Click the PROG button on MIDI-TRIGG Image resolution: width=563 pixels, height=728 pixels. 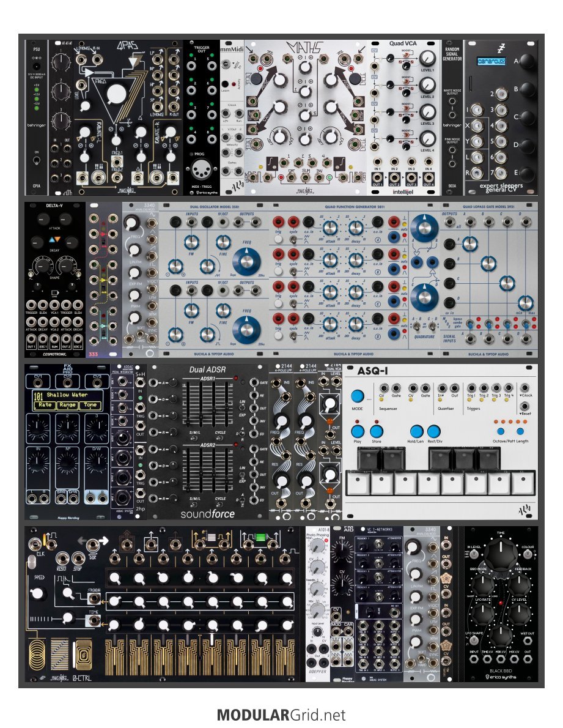point(191,154)
